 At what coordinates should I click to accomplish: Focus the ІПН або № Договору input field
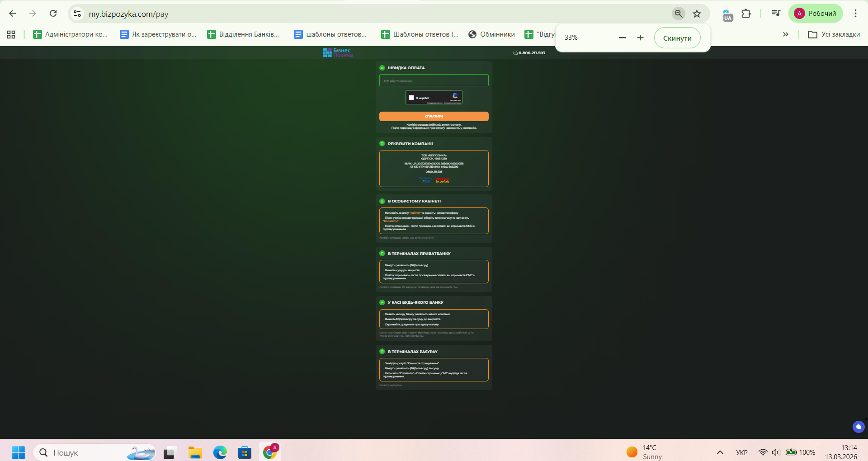[x=434, y=80]
